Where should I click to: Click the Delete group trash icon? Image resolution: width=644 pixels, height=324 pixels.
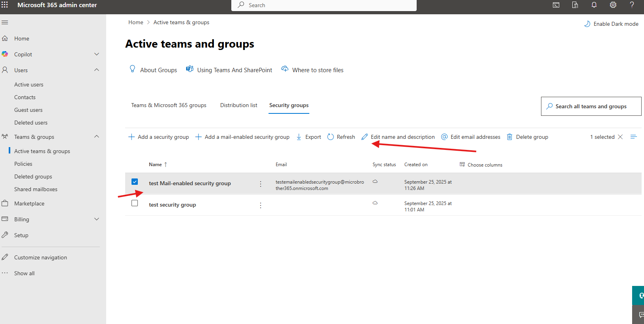coord(510,137)
